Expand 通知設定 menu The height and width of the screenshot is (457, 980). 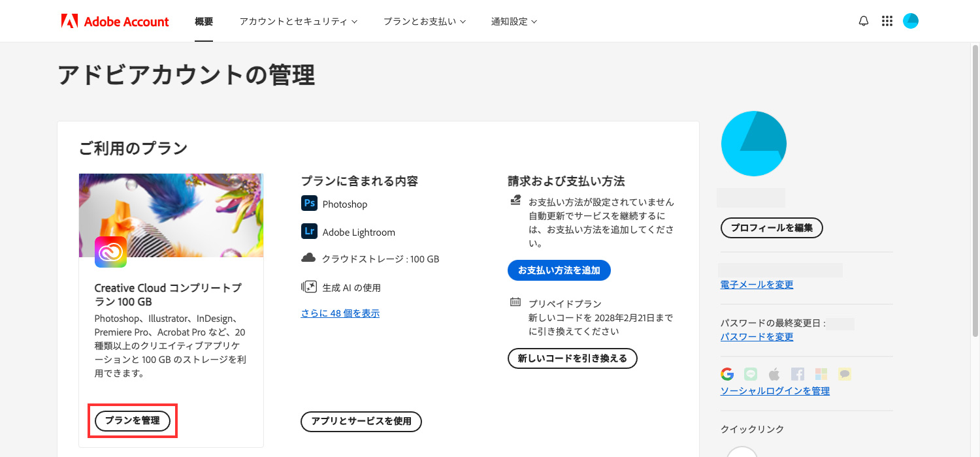pyautogui.click(x=514, y=22)
